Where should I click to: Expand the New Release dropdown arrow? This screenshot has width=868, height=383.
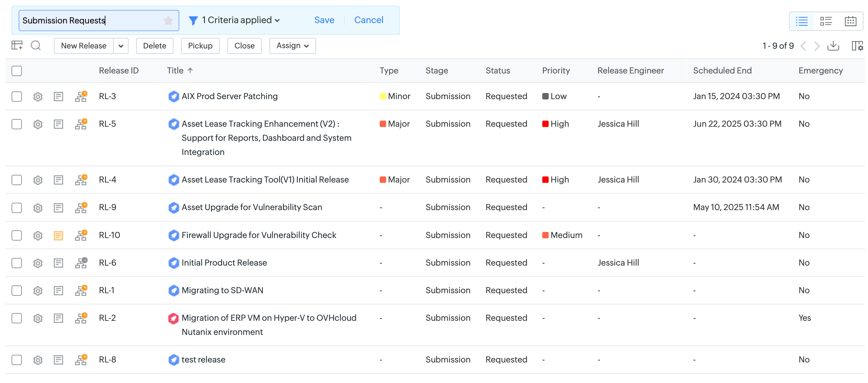pyautogui.click(x=121, y=46)
